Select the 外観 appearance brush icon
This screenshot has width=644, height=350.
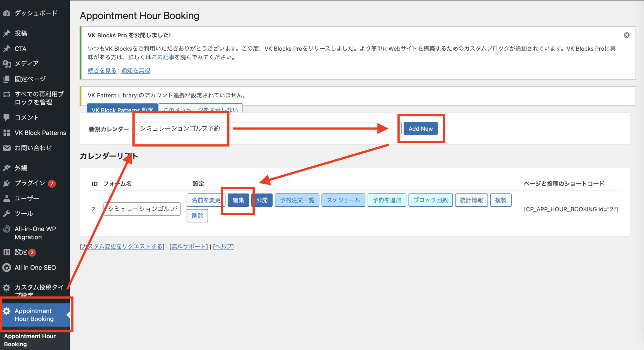pos(7,167)
